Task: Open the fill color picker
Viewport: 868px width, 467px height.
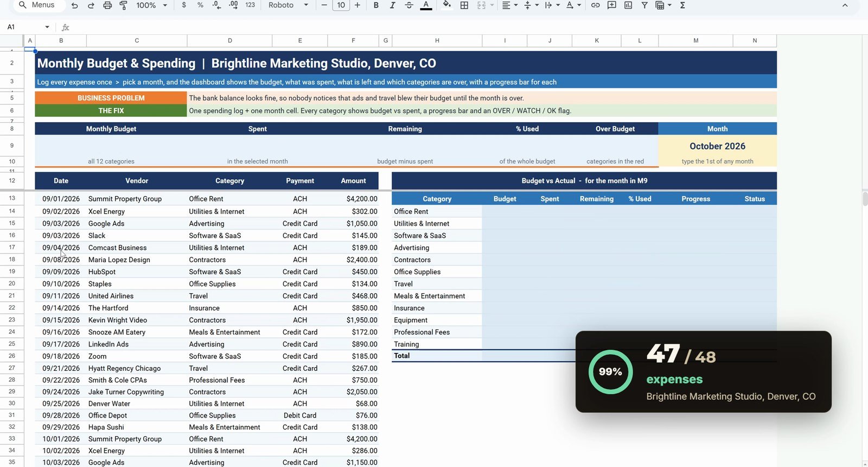Action: [x=446, y=5]
